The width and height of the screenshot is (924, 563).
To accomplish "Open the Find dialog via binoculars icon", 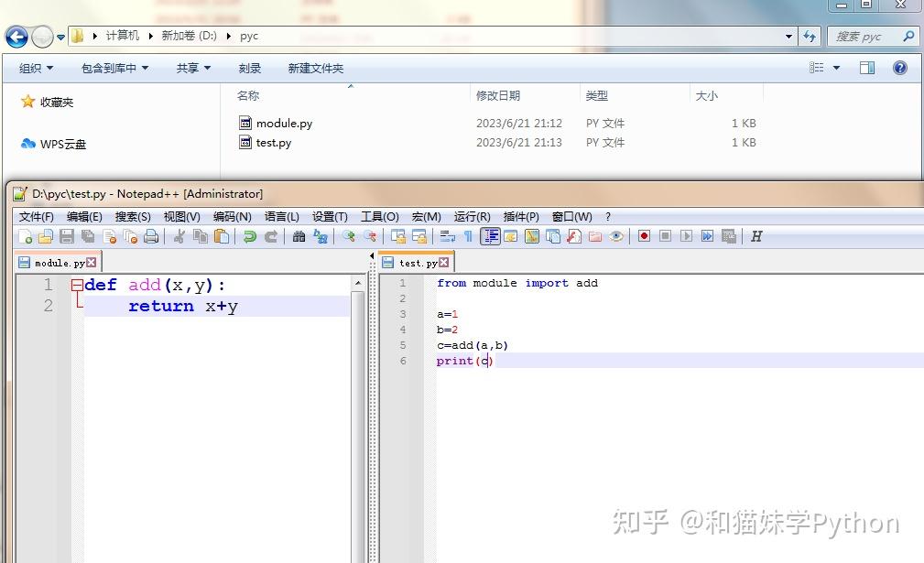I will click(301, 236).
